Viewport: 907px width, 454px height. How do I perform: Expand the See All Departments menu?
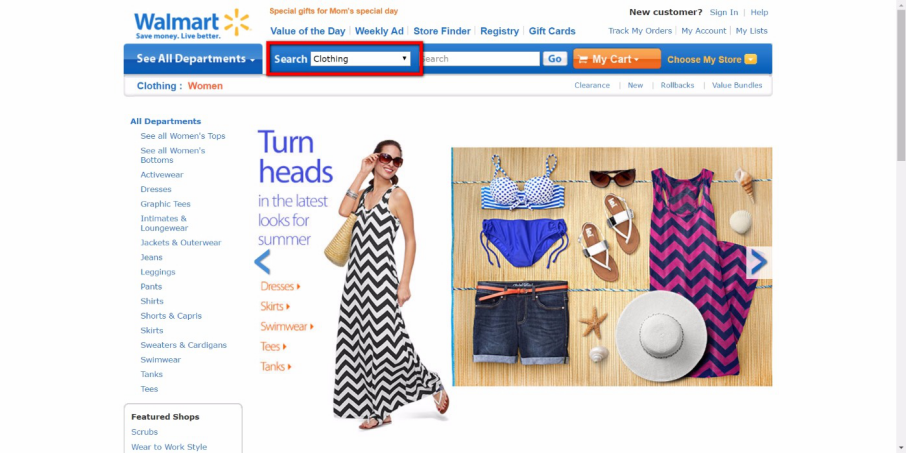click(x=193, y=59)
